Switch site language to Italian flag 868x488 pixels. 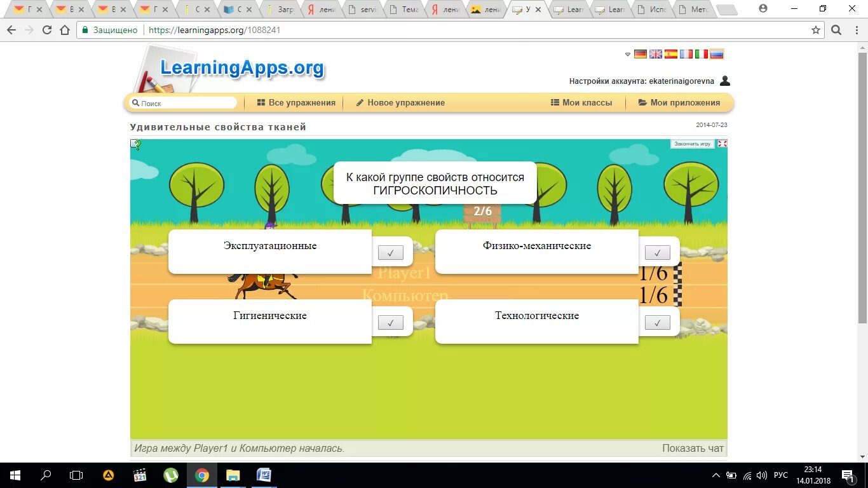pyautogui.click(x=702, y=54)
